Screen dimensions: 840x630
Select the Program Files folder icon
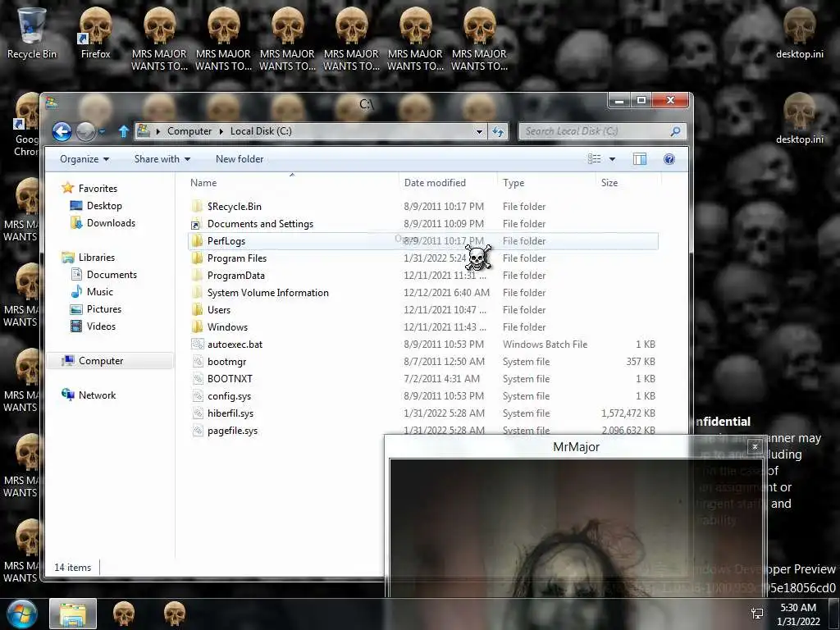coord(197,258)
